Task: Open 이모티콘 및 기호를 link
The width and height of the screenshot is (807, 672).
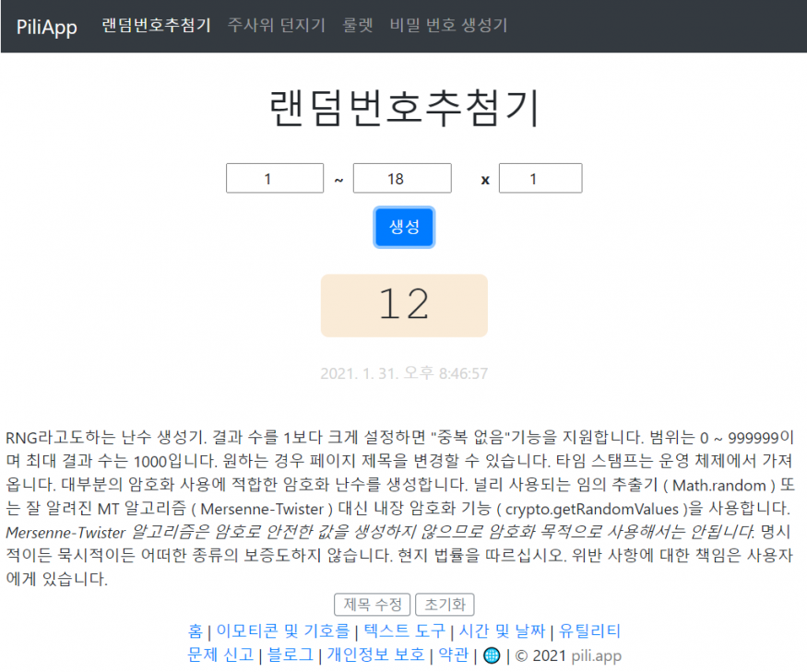Action: click(282, 631)
